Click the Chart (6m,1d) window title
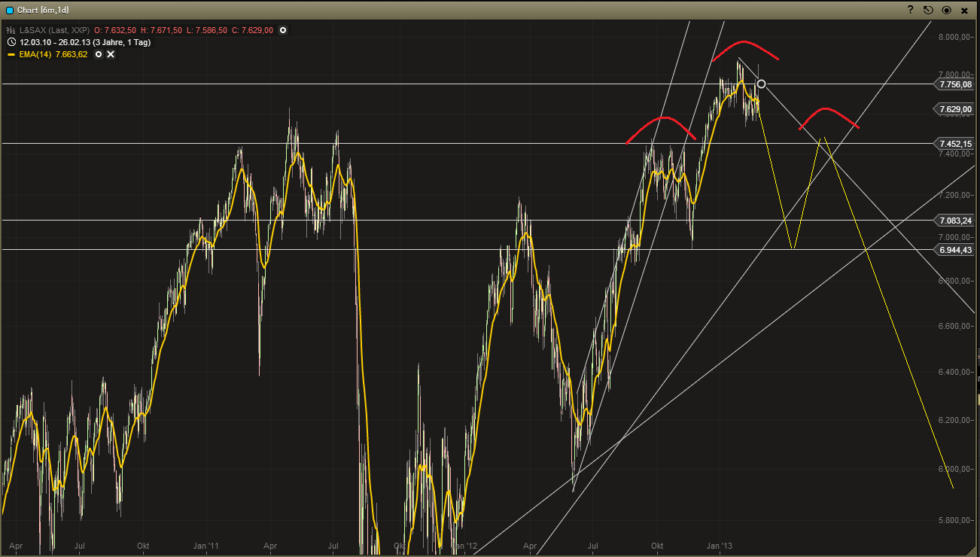980x557 pixels. click(43, 11)
